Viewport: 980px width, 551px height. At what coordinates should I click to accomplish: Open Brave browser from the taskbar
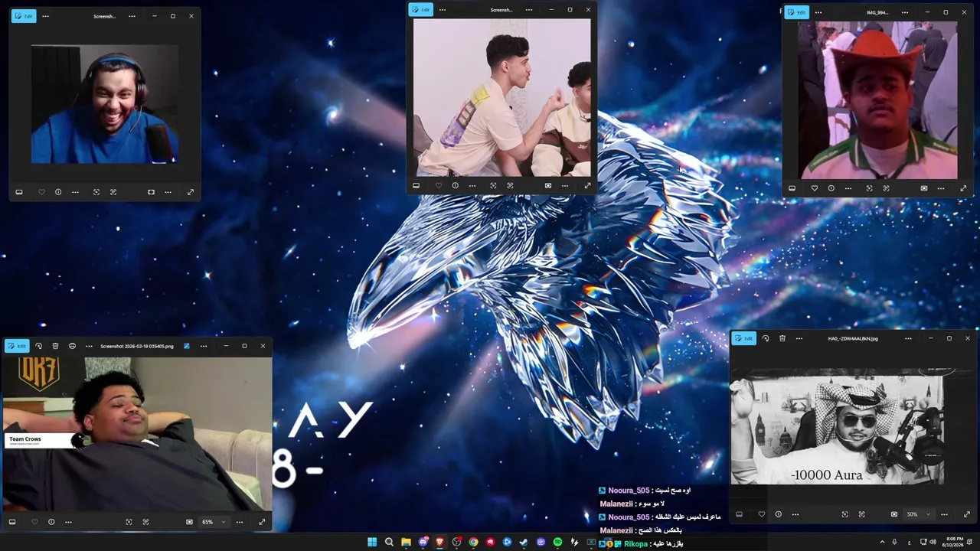point(439,542)
